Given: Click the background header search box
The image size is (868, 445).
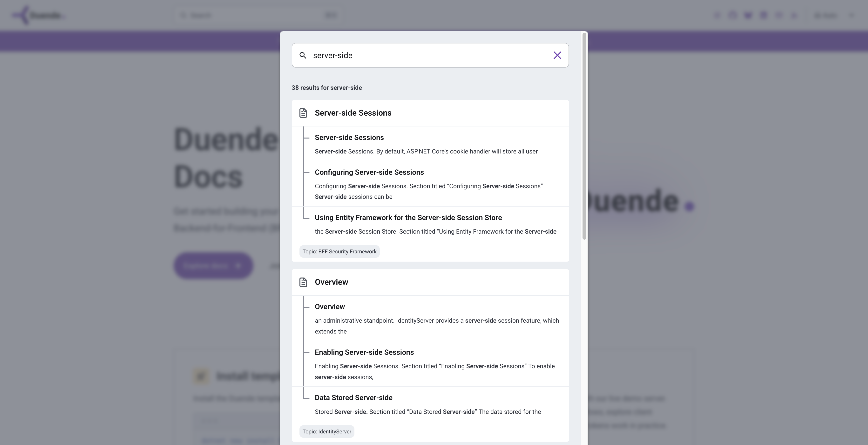Looking at the screenshot, I should pyautogui.click(x=258, y=15).
